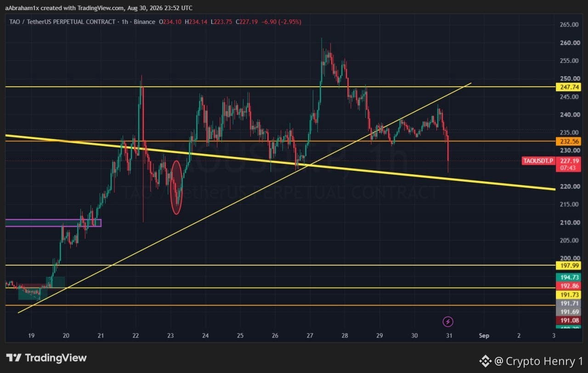Click the 20 date label on time axis
588x373 pixels.
point(66,336)
